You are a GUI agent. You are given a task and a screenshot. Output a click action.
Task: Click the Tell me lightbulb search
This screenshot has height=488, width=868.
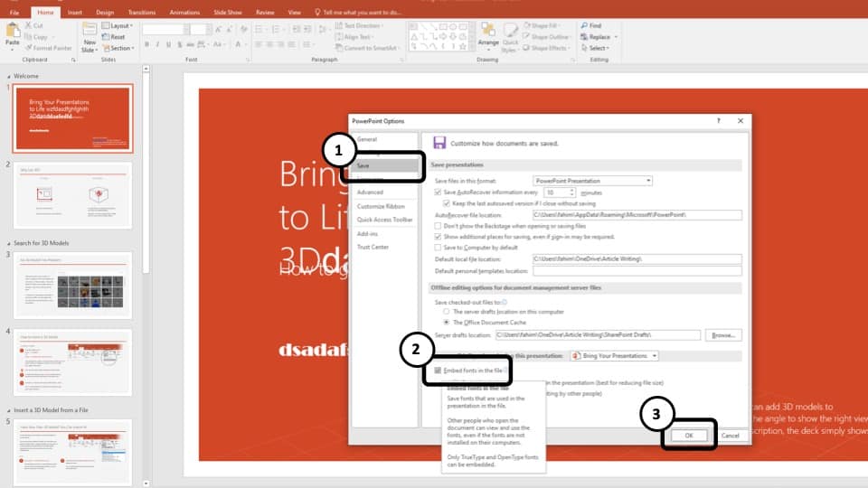[317, 12]
